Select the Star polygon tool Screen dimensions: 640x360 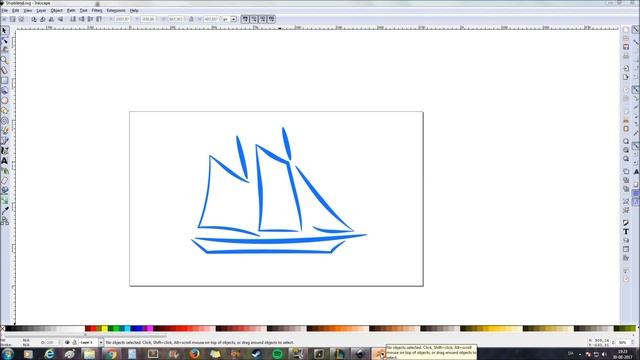pos(4,110)
